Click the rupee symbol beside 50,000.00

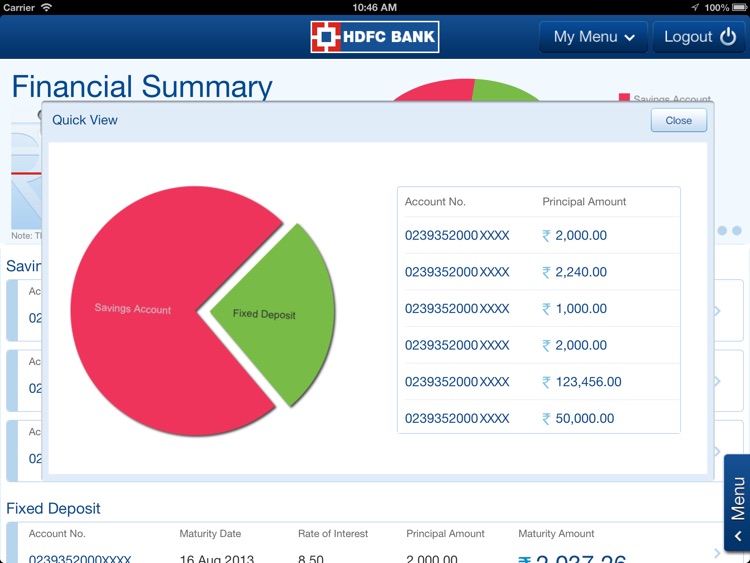(x=546, y=419)
